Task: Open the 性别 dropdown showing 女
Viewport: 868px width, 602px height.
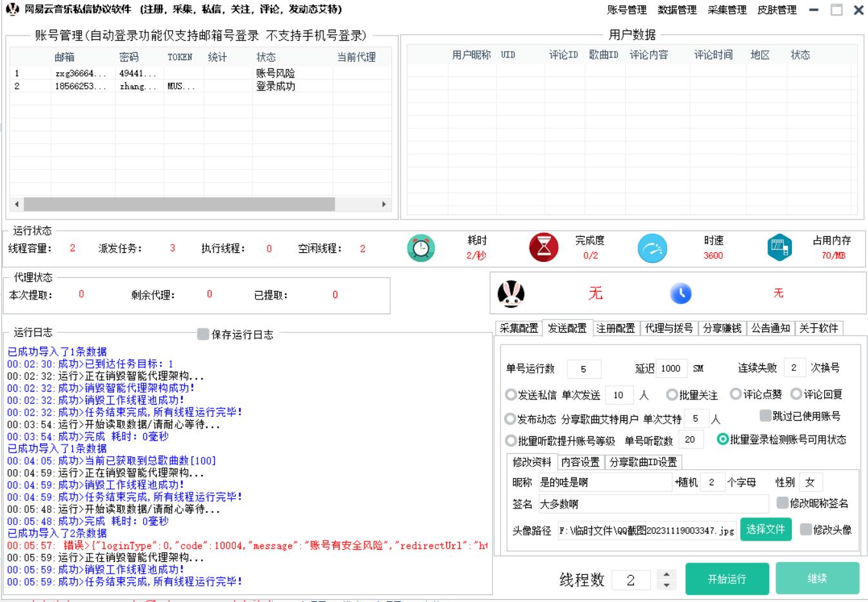Action: (x=811, y=483)
